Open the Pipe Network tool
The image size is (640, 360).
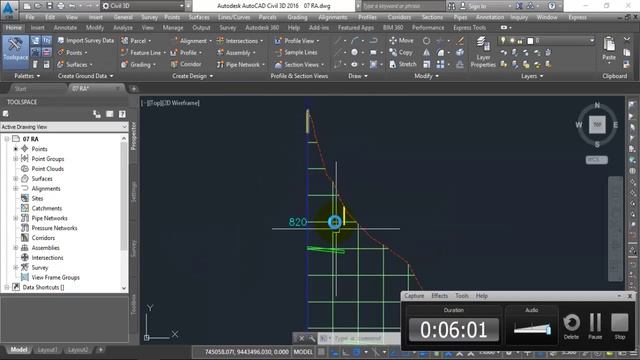[x=241, y=64]
